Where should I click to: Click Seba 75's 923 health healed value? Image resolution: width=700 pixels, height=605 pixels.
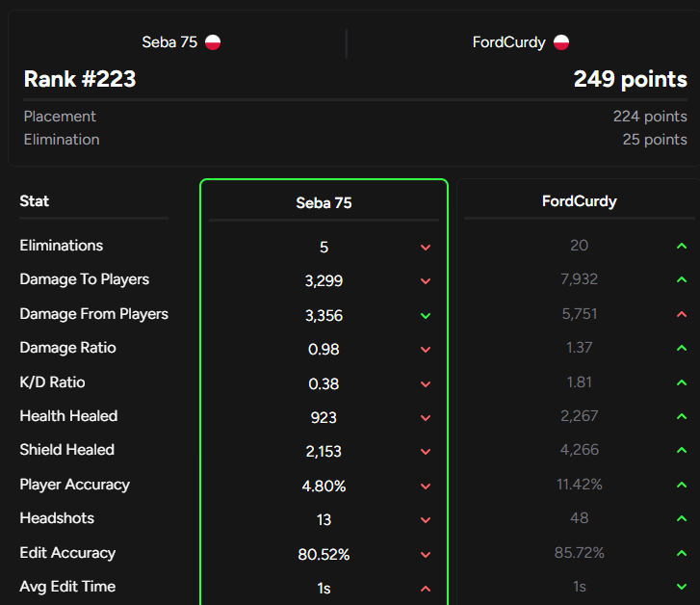click(324, 418)
